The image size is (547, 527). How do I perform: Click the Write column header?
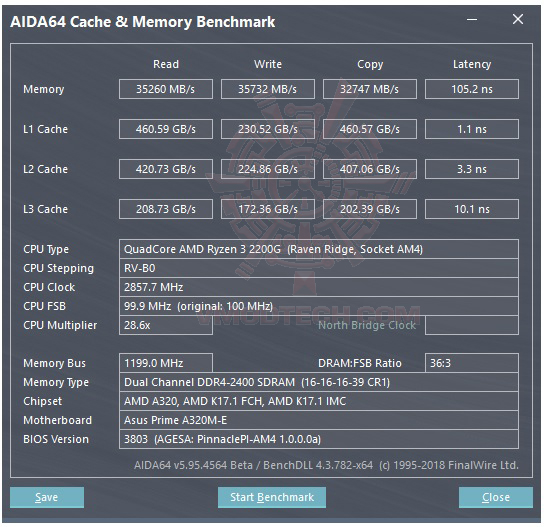[269, 65]
